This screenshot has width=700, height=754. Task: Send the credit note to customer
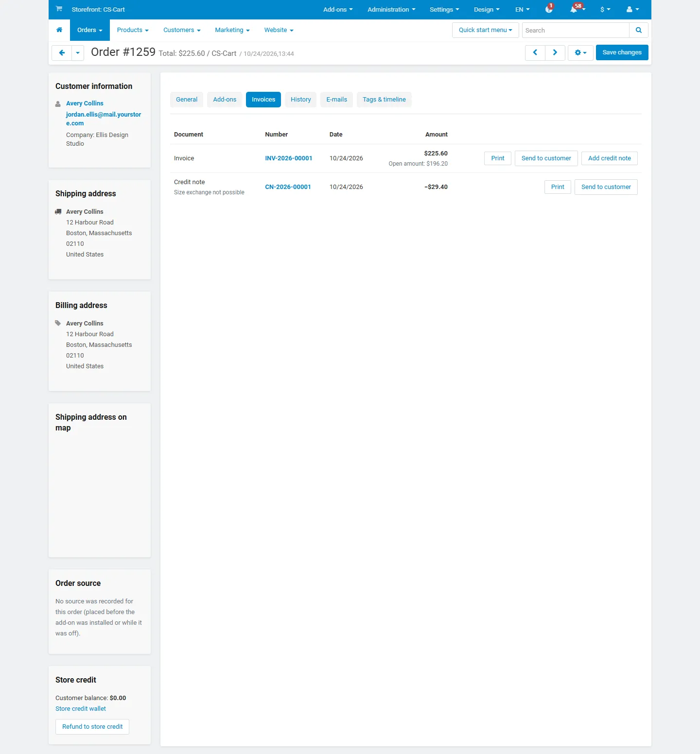(606, 187)
